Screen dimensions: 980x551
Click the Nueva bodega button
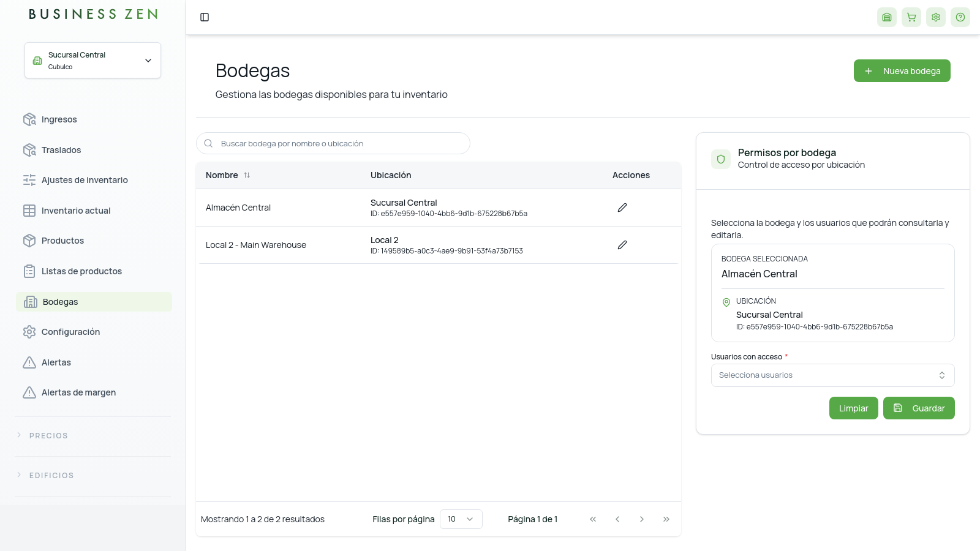pyautogui.click(x=902, y=71)
